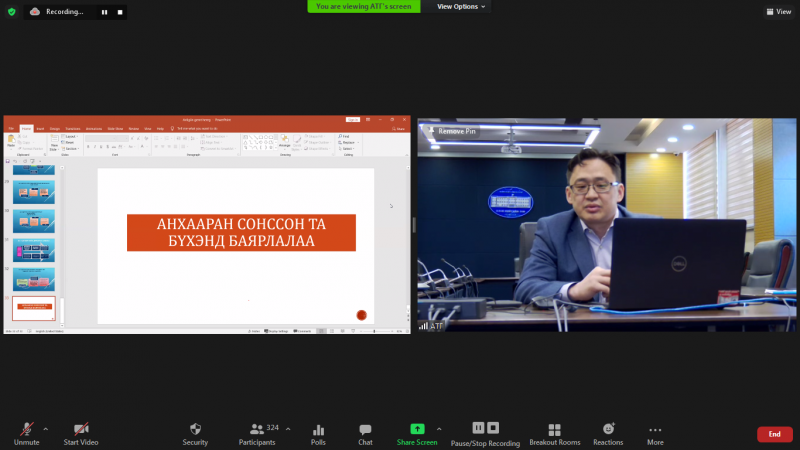
Task: Start Video with the camera button
Action: [80, 429]
